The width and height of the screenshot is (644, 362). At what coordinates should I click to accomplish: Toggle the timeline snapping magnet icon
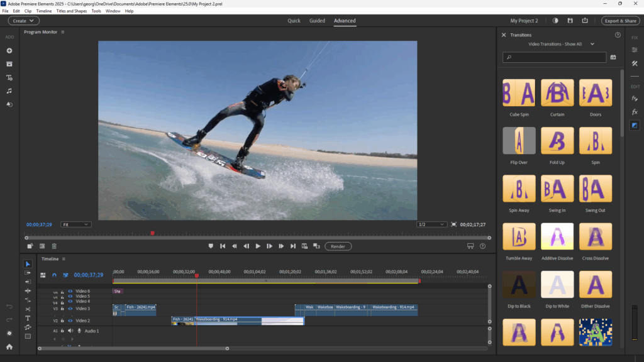[54, 275]
